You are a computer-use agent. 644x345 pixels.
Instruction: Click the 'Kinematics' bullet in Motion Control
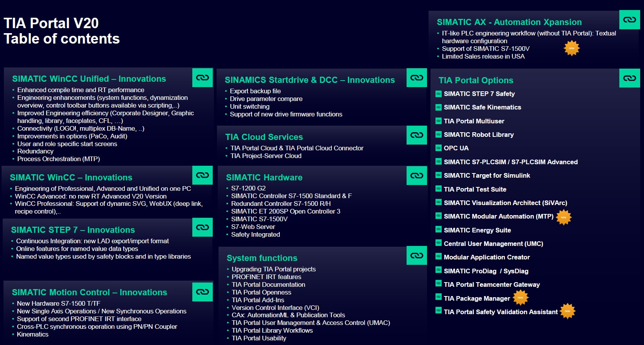32,334
